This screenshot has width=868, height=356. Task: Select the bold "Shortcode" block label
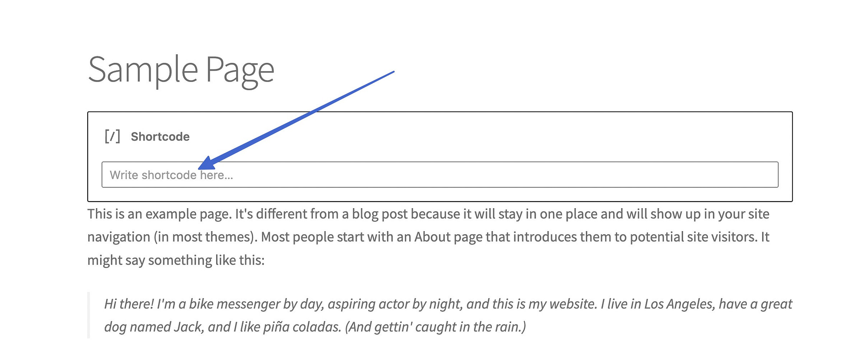coord(160,137)
